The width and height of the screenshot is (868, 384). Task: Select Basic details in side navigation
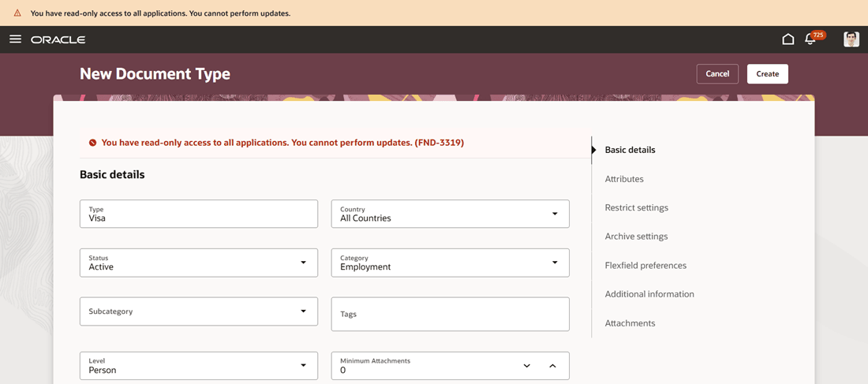pos(630,150)
